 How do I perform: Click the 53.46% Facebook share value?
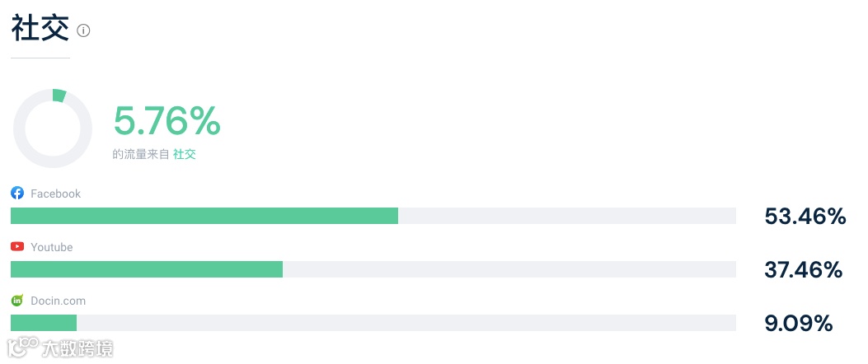tap(805, 217)
